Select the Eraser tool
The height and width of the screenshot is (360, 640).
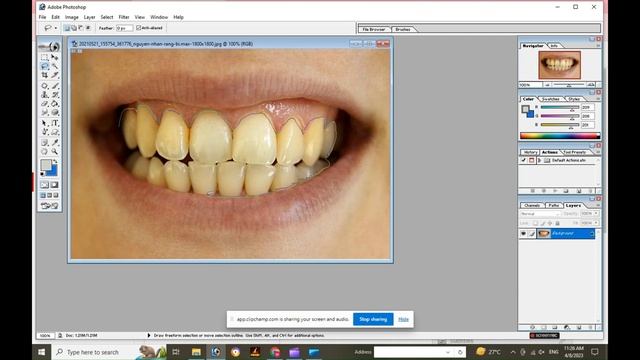pos(44,104)
